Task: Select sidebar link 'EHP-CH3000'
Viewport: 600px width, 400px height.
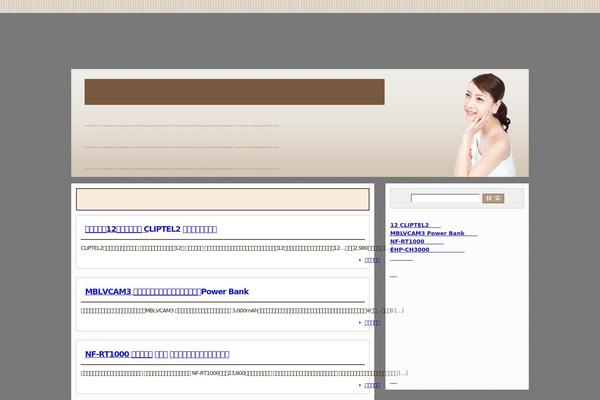Action: pyautogui.click(x=427, y=250)
